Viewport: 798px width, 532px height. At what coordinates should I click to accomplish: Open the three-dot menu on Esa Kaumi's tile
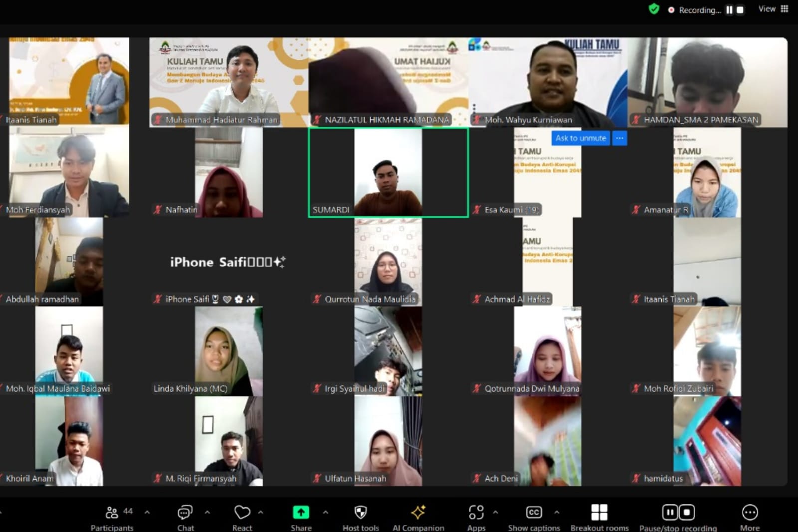click(x=619, y=138)
